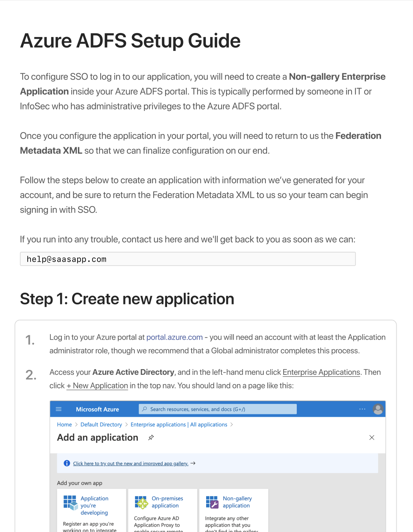Navigate to Enterprise applications breadcrumb
The width and height of the screenshot is (413, 532).
coord(158,425)
